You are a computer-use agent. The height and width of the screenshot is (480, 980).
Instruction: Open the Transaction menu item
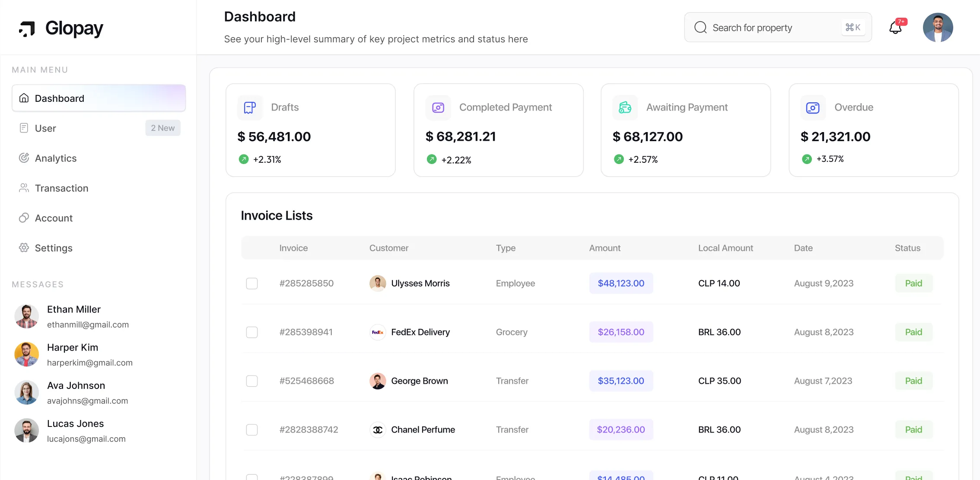click(x=61, y=188)
